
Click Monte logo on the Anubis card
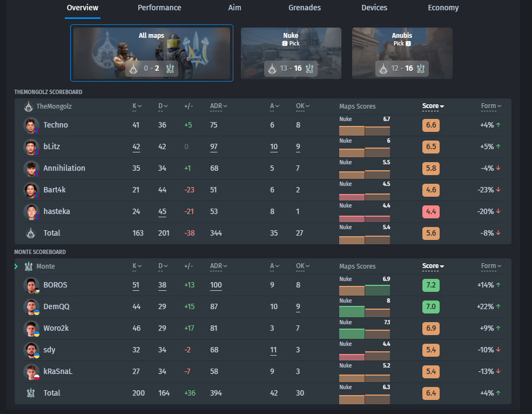(421, 69)
